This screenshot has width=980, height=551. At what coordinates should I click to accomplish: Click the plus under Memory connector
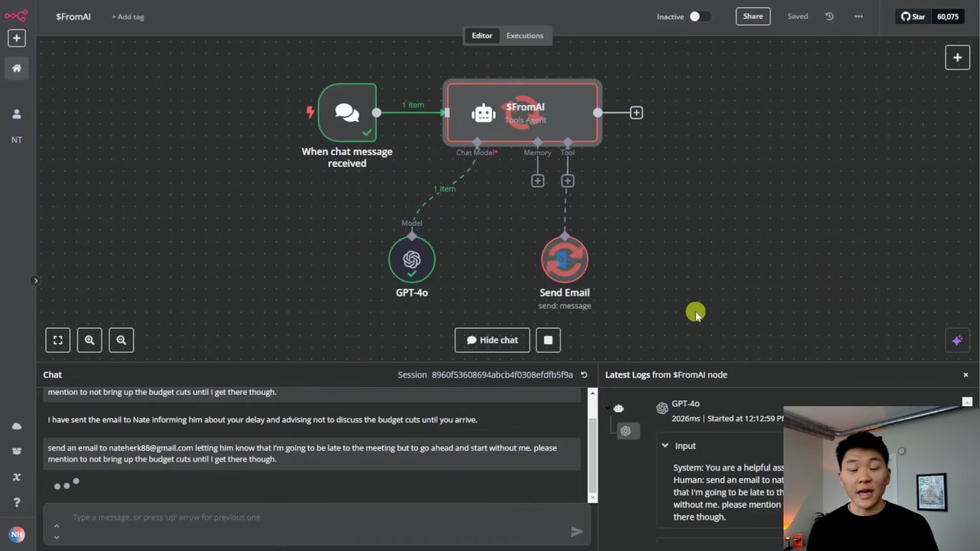coord(537,181)
